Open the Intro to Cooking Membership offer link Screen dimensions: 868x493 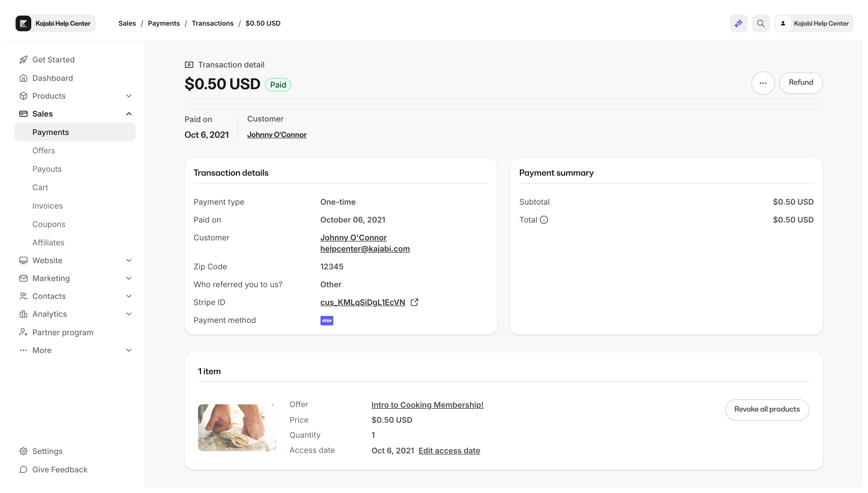tap(427, 405)
